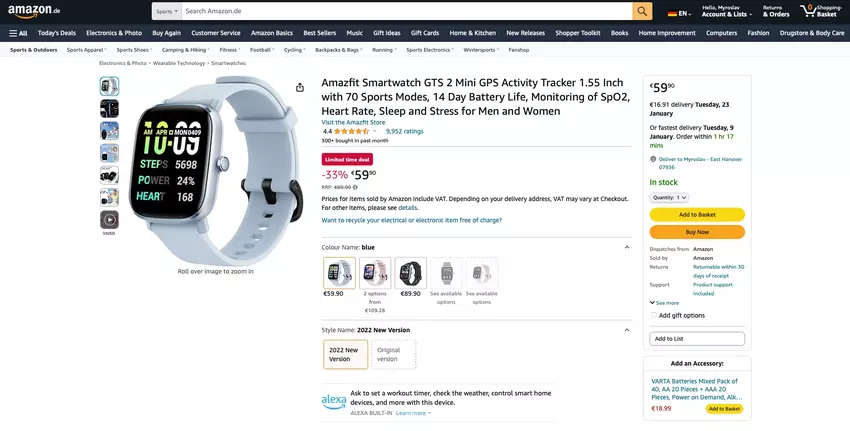Go to Today's Deals in navigation
The width and height of the screenshot is (850, 431).
tap(56, 33)
